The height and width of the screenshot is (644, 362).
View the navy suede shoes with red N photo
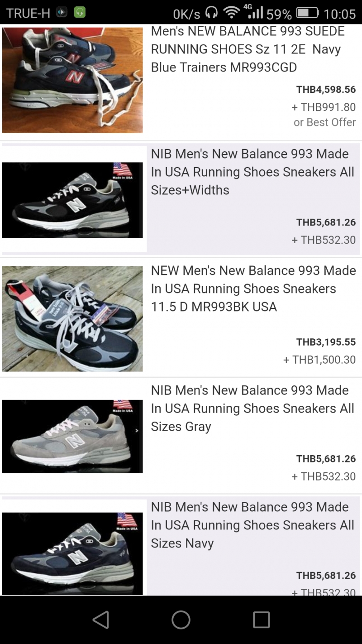click(x=72, y=80)
